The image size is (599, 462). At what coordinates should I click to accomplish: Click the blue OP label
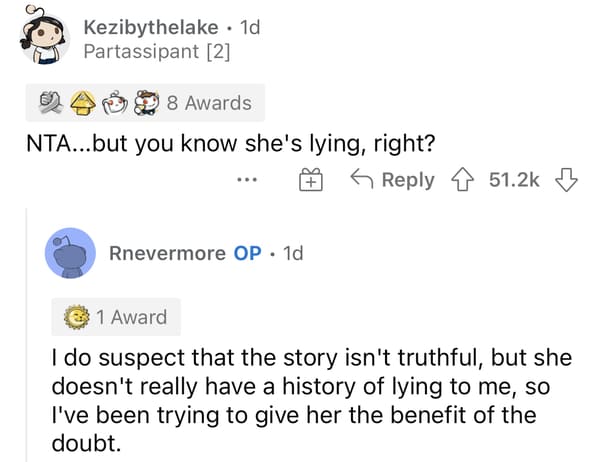[x=248, y=253]
